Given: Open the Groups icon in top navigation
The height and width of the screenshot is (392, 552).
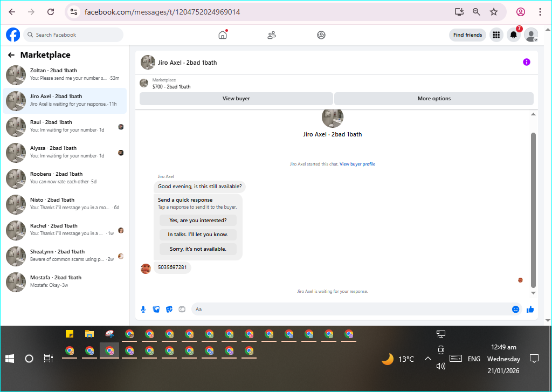Looking at the screenshot, I should point(321,35).
